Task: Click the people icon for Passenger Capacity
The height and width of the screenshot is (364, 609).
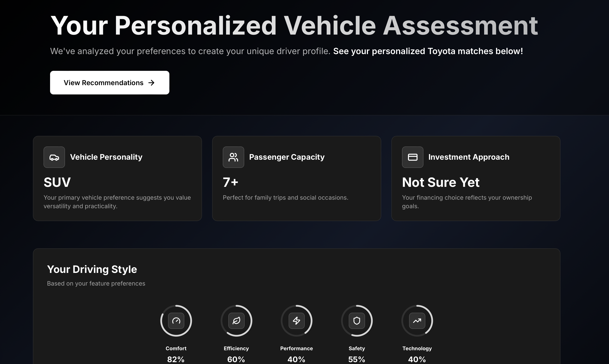Action: (233, 157)
